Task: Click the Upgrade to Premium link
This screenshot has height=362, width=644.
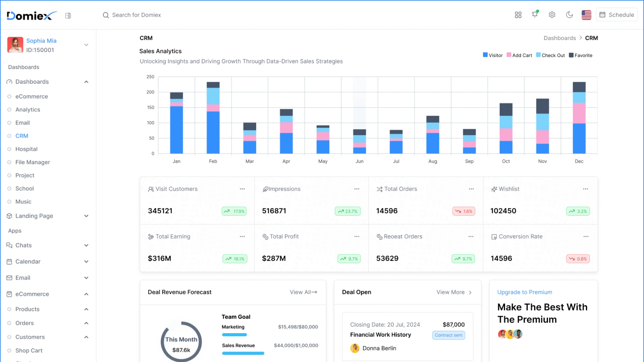Action: 525,292
